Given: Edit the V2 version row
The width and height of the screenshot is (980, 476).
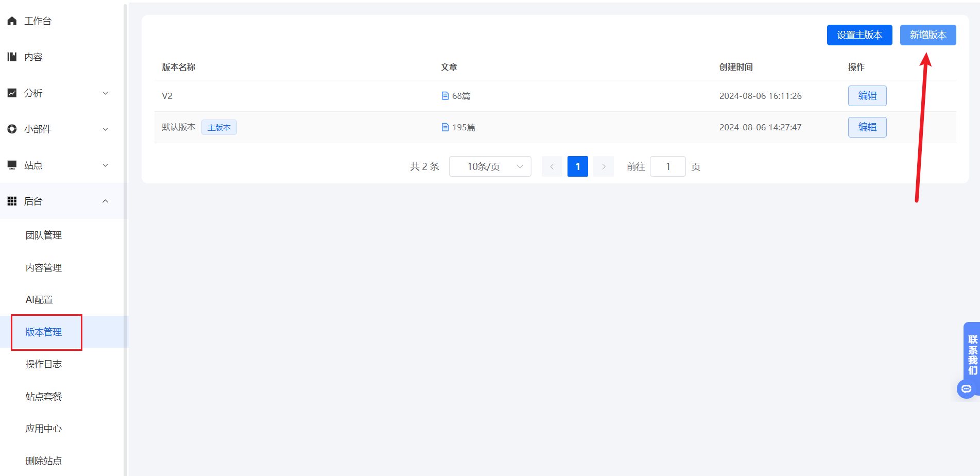Looking at the screenshot, I should click(x=867, y=96).
